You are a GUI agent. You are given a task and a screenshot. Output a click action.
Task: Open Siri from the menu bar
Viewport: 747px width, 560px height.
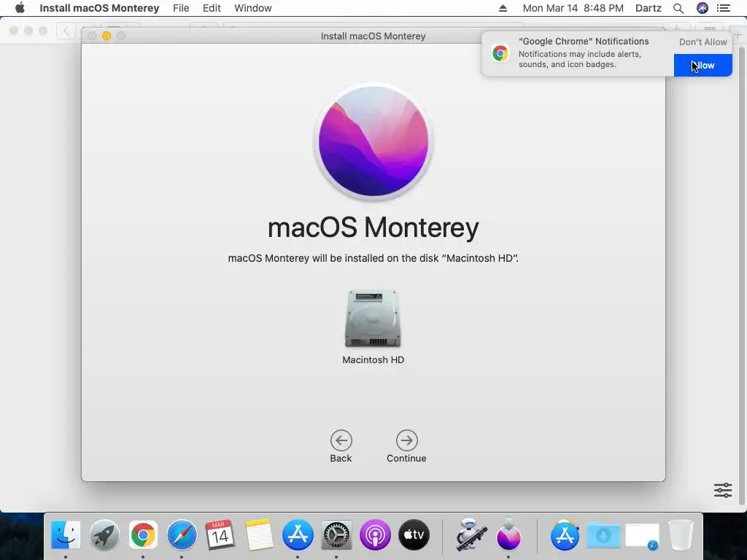pyautogui.click(x=703, y=8)
